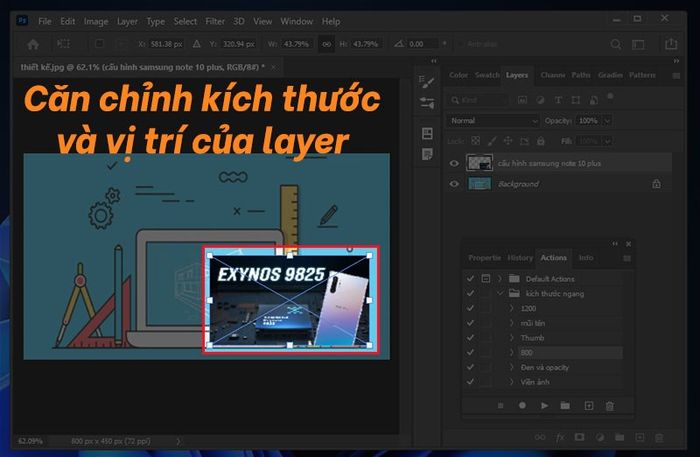Image resolution: width=700 pixels, height=457 pixels.
Task: Create new action plus icon
Action: 589,406
